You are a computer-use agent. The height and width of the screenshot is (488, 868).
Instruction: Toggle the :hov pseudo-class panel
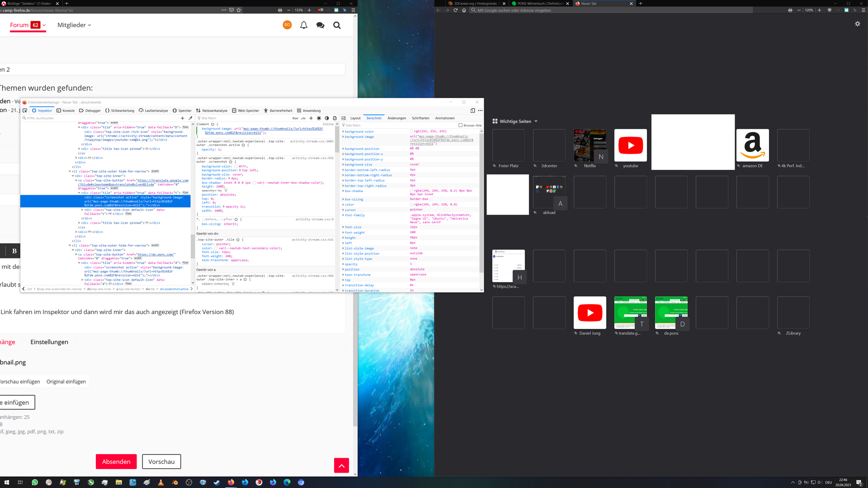[x=295, y=118]
